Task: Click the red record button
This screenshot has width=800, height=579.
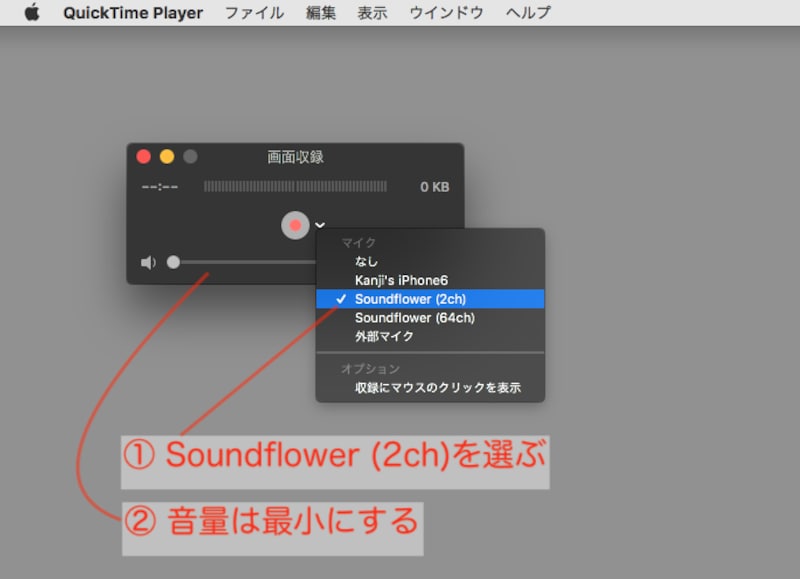Action: tap(295, 226)
